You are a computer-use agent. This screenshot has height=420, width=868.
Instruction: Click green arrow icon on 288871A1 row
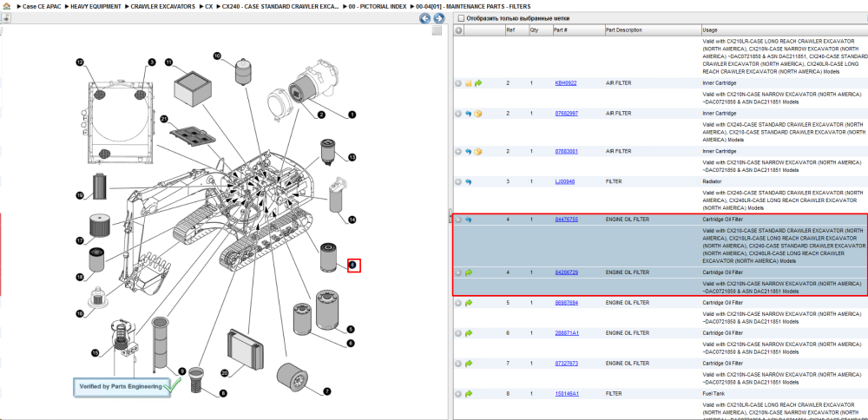(469, 333)
